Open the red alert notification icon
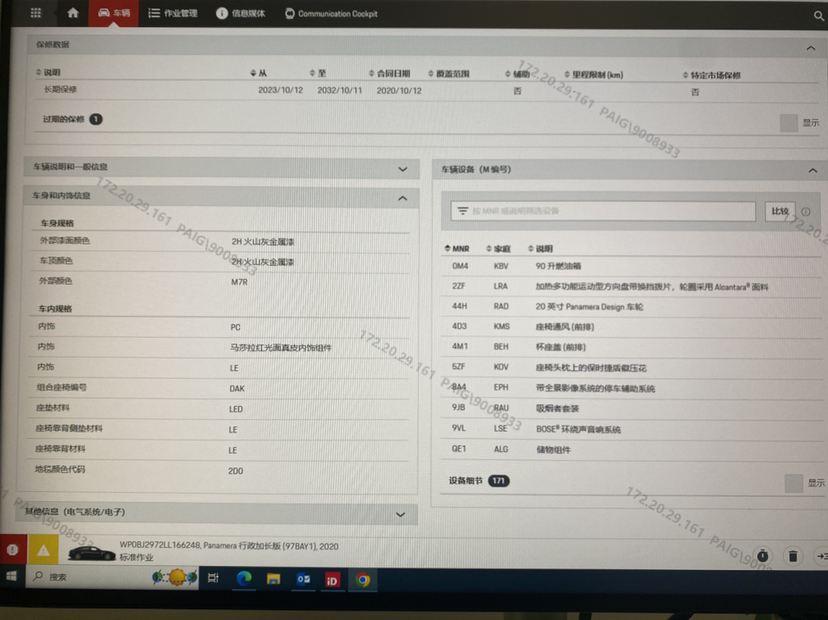The height and width of the screenshot is (620, 828). (x=13, y=550)
